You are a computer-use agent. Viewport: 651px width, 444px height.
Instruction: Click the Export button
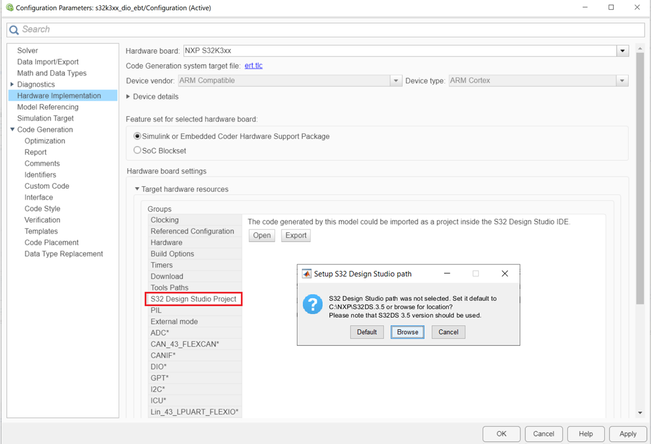click(296, 235)
